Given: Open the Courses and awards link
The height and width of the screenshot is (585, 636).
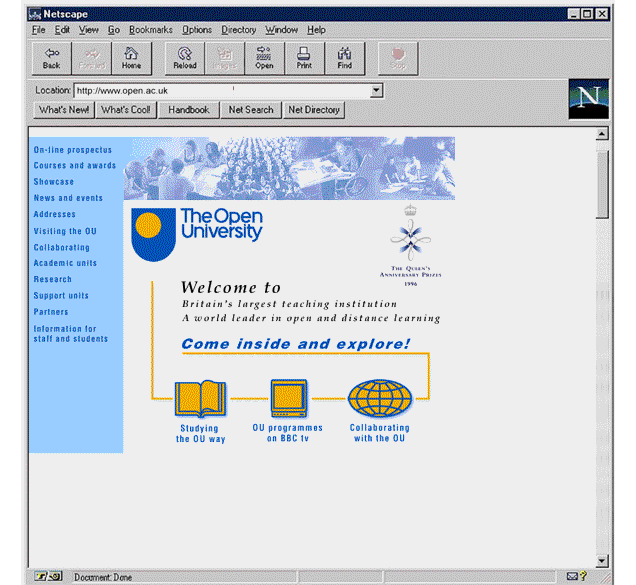Looking at the screenshot, I should click(x=74, y=166).
